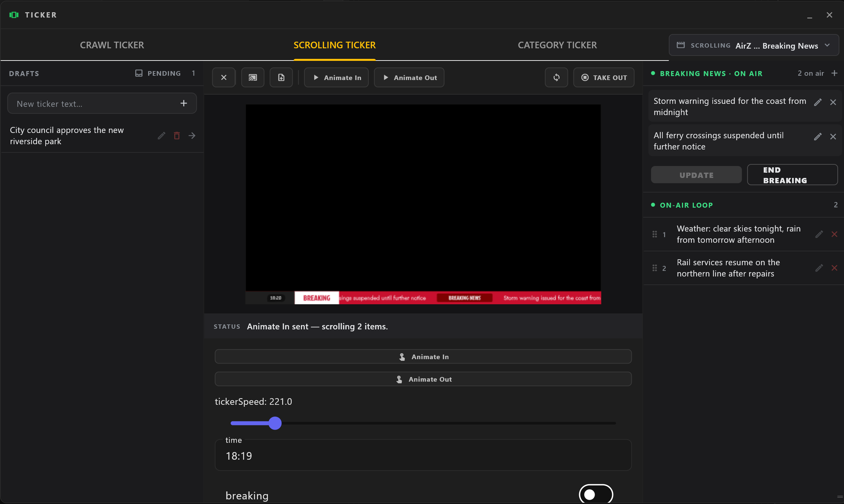Click the drag handle of the Rail services item
844x504 pixels.
tap(654, 268)
